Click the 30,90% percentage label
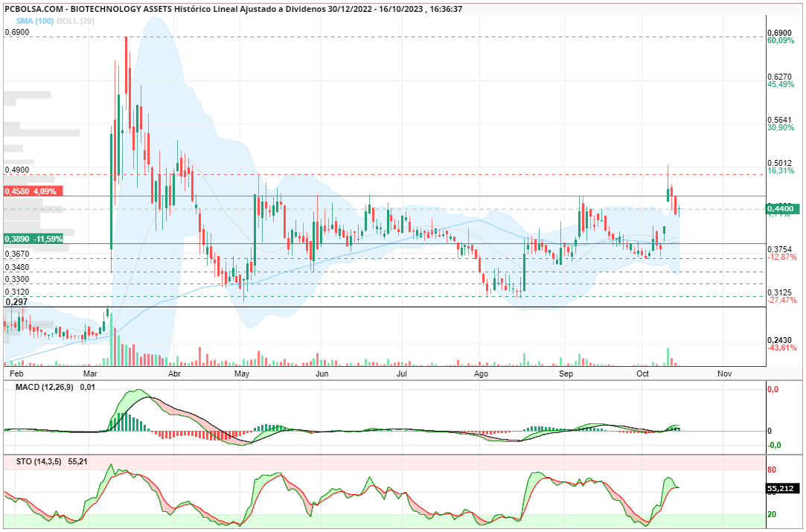This screenshot has height=532, width=806. [x=781, y=127]
